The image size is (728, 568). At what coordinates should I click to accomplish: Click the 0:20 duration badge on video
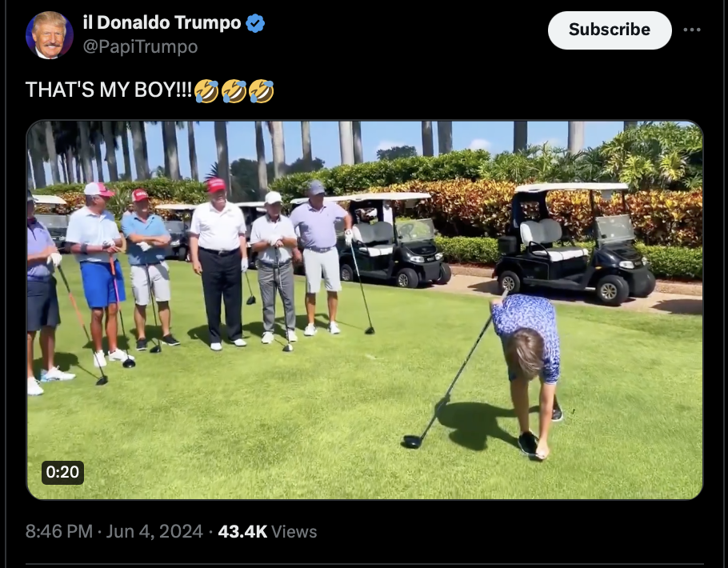pyautogui.click(x=62, y=472)
